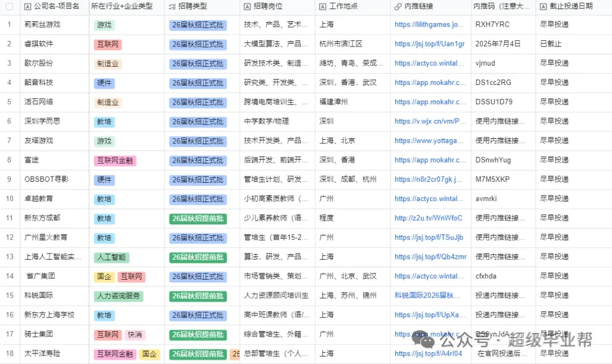Image resolution: width=612 pixels, height=364 pixels.
Task: Click the text-type icon beside 公司名-项目名
Action: (28, 7)
